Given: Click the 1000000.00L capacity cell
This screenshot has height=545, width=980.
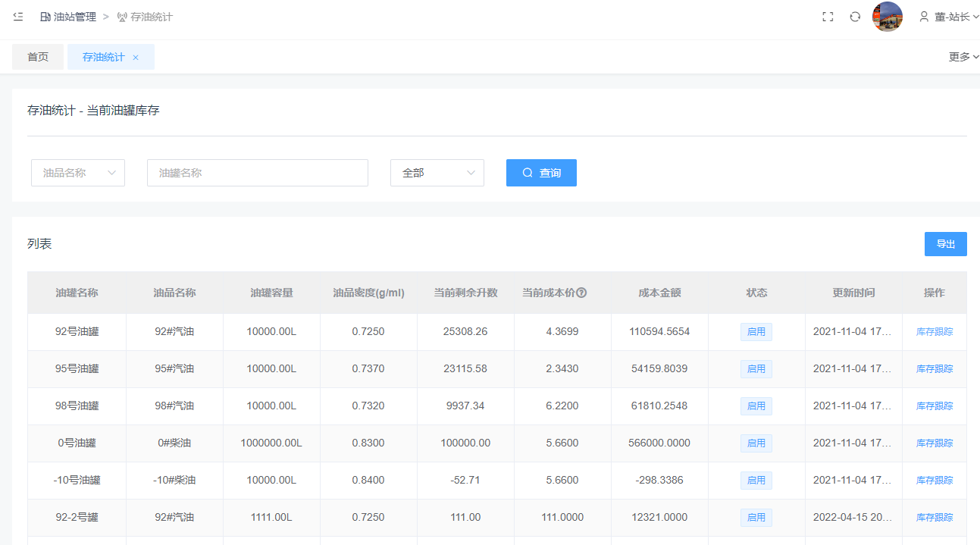Looking at the screenshot, I should [x=271, y=443].
